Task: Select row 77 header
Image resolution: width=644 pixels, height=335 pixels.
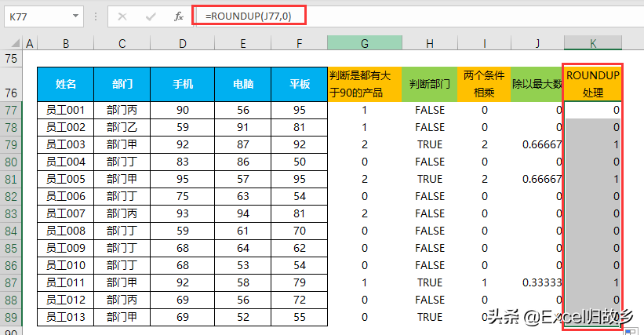Action: [11, 110]
